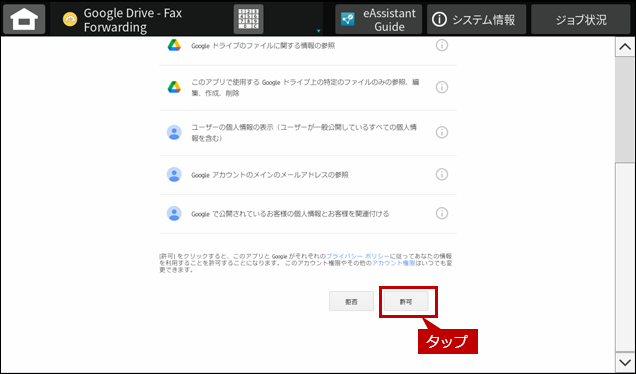Click profile icon beside ユーザーの個人情報の表示
Screen dimensions: 636x374
(x=174, y=133)
